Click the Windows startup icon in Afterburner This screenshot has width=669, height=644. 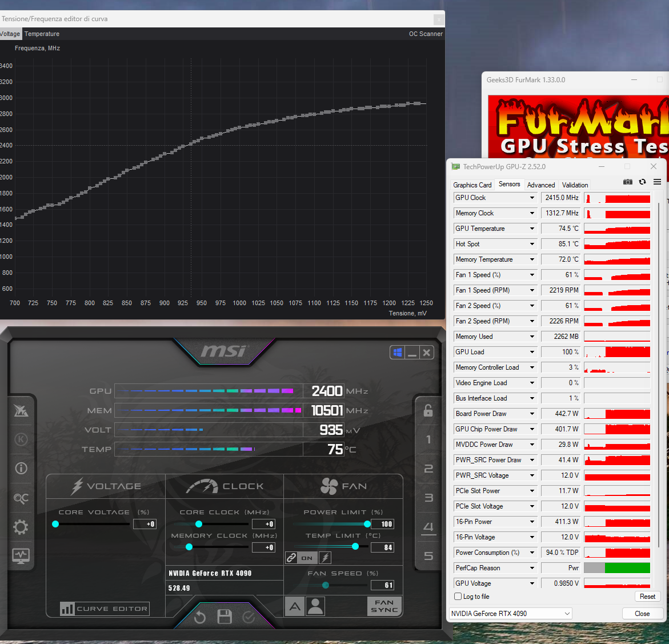[x=398, y=353]
